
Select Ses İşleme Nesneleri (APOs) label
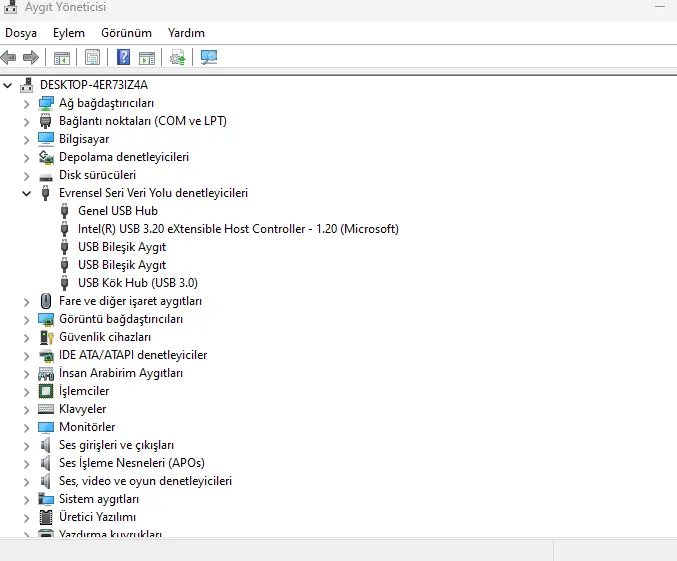coord(132,463)
